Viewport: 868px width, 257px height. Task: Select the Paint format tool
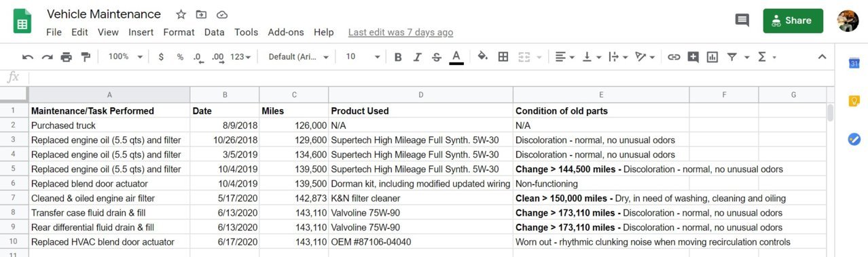click(85, 57)
